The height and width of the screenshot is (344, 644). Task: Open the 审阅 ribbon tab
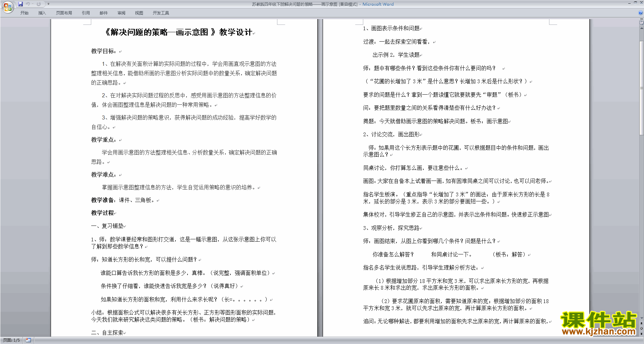point(121,13)
